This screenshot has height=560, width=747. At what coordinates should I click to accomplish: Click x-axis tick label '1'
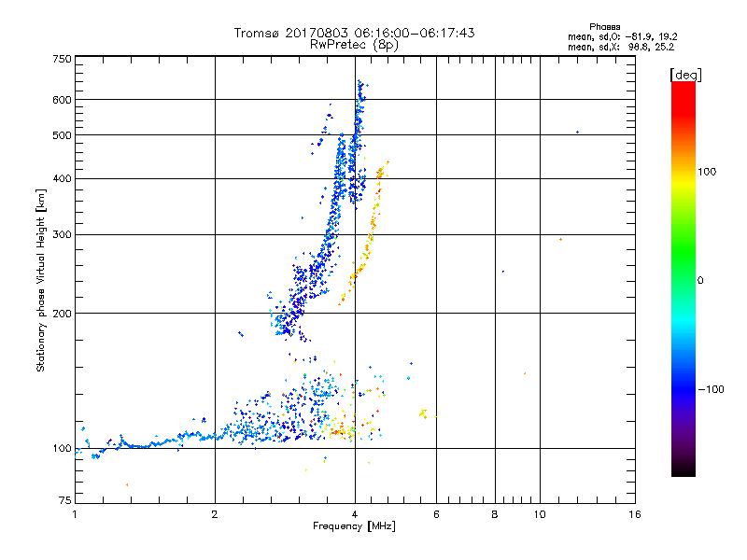pyautogui.click(x=75, y=514)
